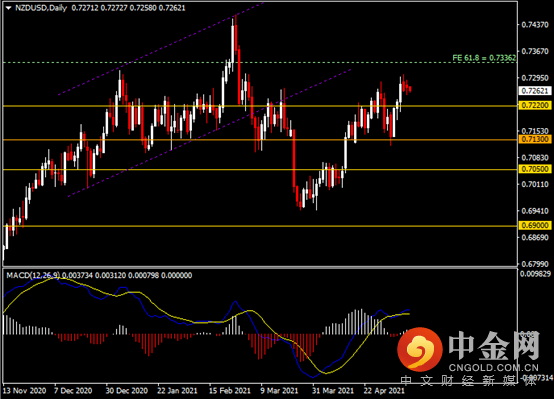Viewport: 554px width, 399px height.
Task: Select the lower purple dashed channel line
Action: (209, 133)
